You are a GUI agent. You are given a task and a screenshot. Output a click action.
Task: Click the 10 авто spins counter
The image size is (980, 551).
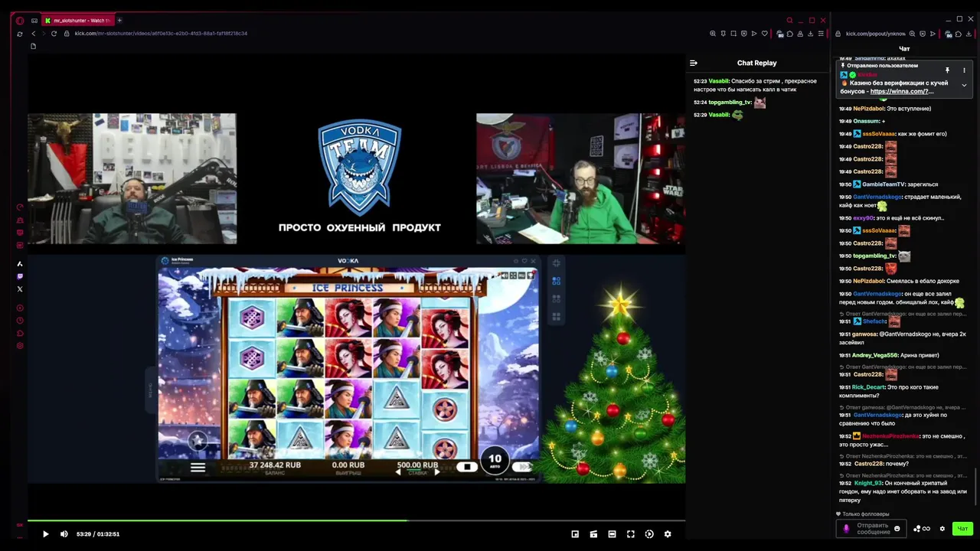pyautogui.click(x=495, y=461)
